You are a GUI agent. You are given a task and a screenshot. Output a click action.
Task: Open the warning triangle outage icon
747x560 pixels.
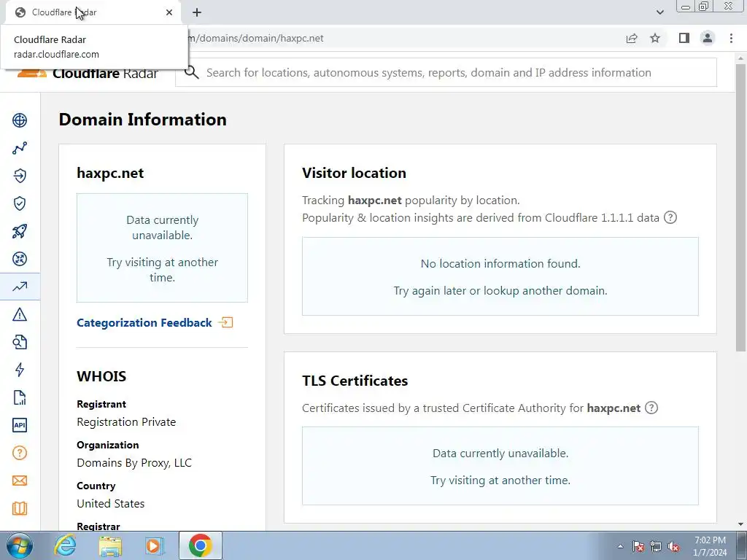click(20, 314)
